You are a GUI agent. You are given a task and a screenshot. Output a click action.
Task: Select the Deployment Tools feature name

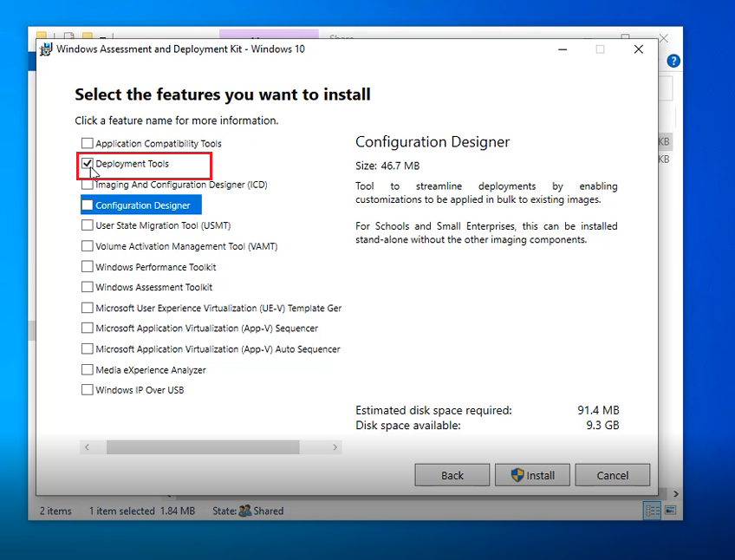(133, 164)
